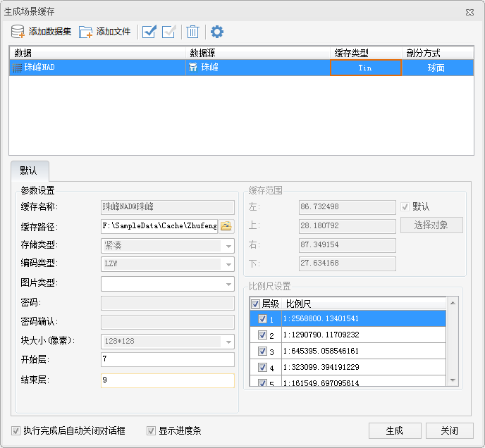Expand the 编码类型 LZW dropdown
Viewport: 485px width, 448px height.
click(167, 264)
